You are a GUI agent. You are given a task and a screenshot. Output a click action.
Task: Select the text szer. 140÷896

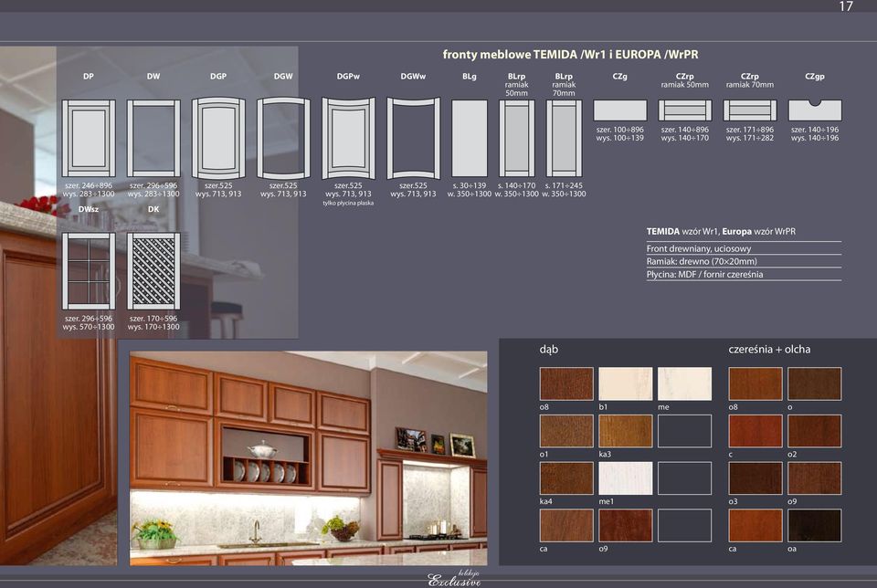point(684,129)
